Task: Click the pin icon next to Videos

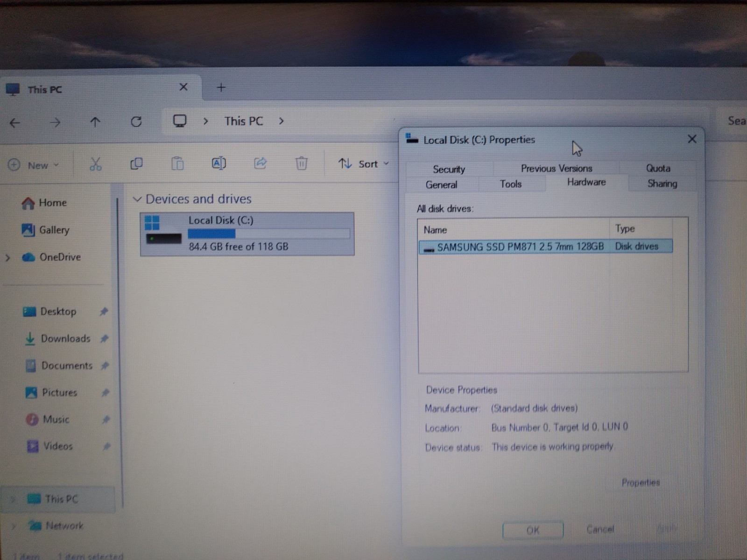Action: point(106,447)
